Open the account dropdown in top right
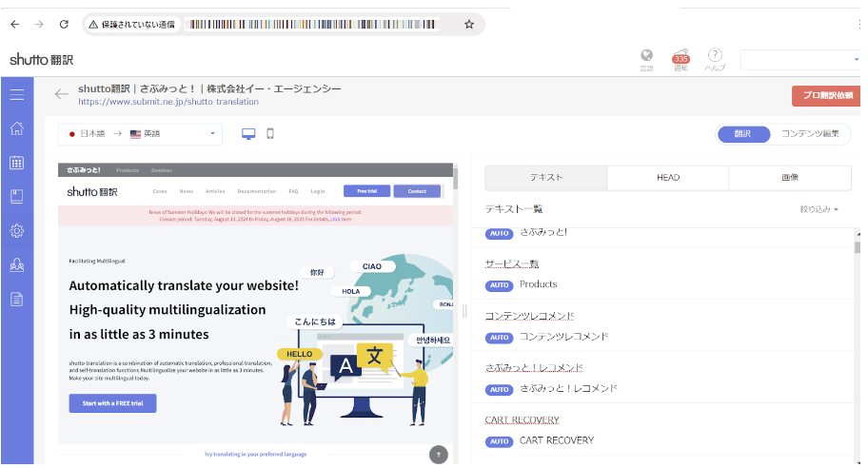Viewport: 868px width, 468px height. pos(800,59)
